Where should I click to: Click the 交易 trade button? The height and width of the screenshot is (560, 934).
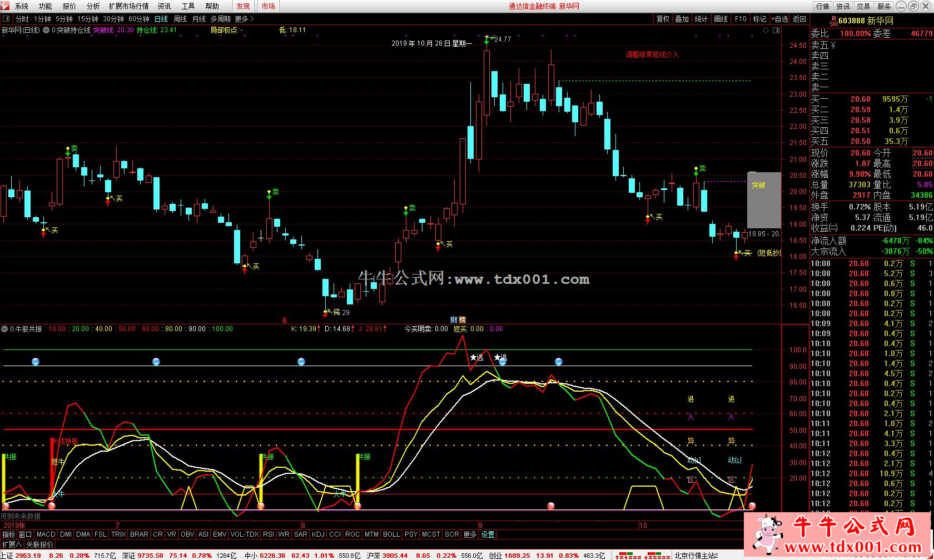(x=863, y=6)
